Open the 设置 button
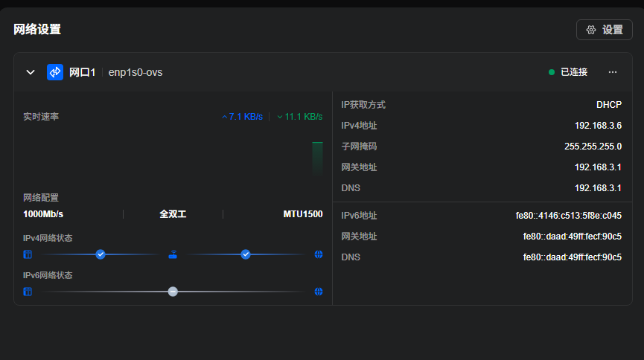The height and width of the screenshot is (360, 644). (604, 30)
